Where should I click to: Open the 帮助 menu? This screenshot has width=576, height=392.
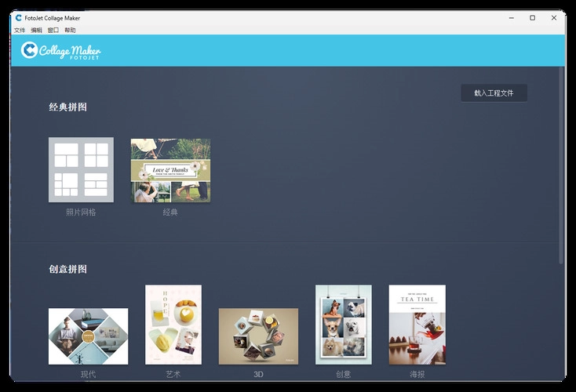pyautogui.click(x=71, y=30)
